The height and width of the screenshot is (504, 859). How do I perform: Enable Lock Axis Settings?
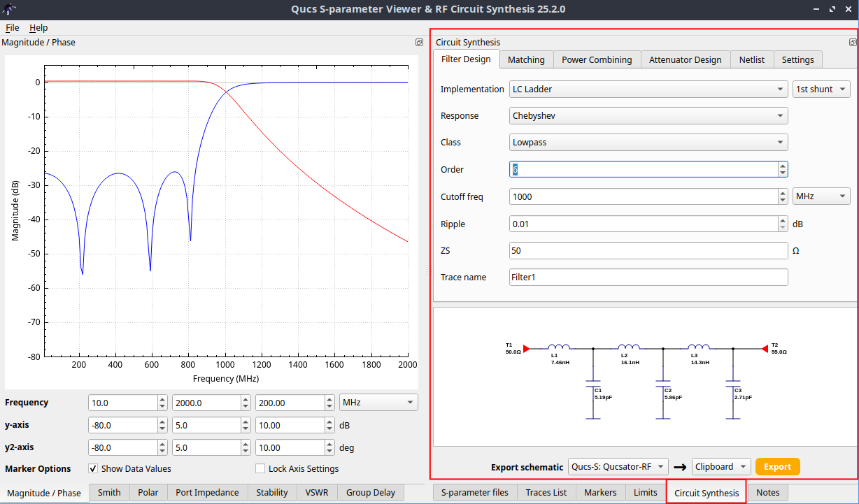[260, 468]
